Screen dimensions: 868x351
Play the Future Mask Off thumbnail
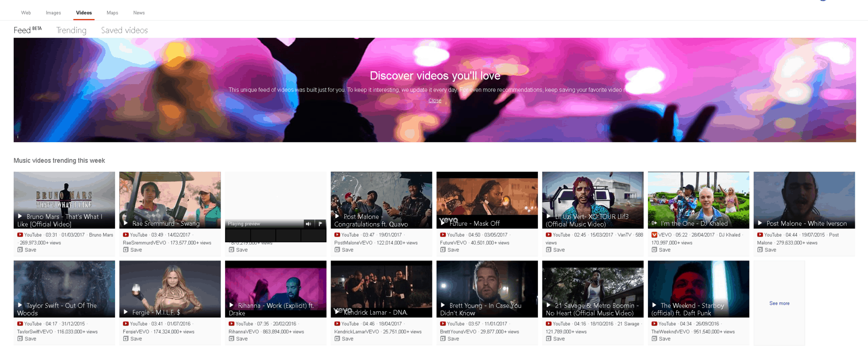487,200
